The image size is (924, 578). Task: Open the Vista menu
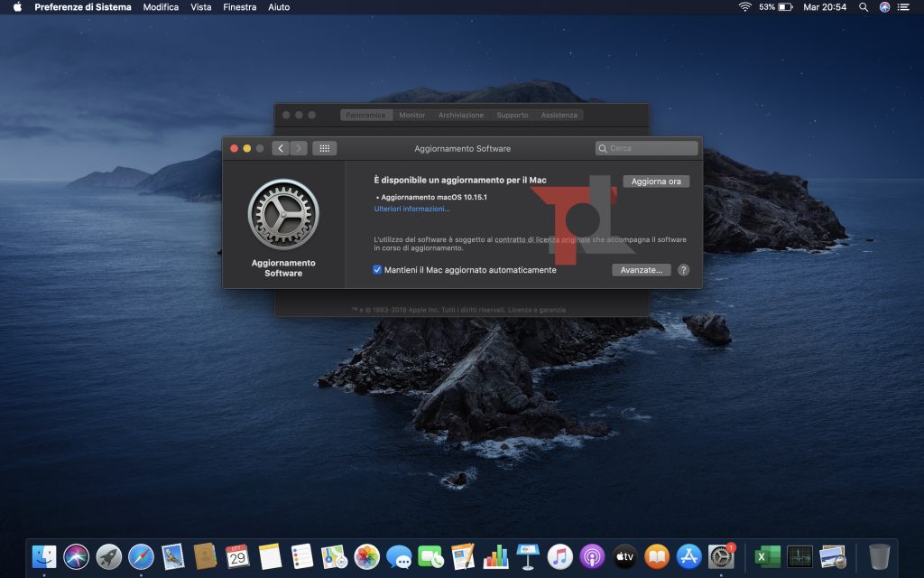tap(201, 7)
